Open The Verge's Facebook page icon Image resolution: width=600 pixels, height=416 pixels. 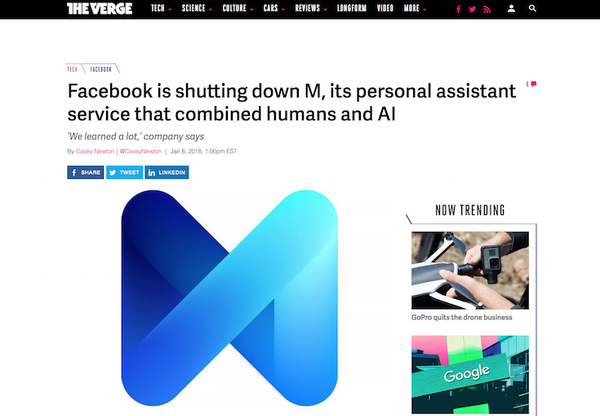point(458,9)
